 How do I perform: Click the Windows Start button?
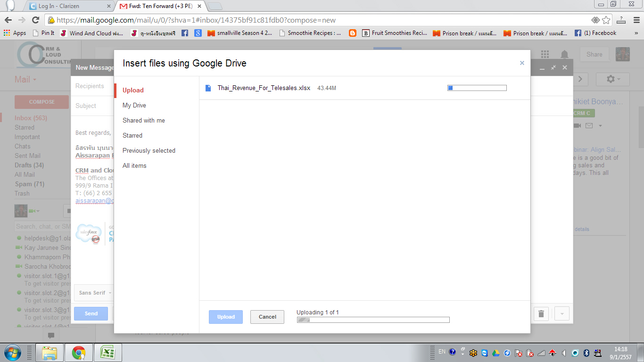coord(12,352)
